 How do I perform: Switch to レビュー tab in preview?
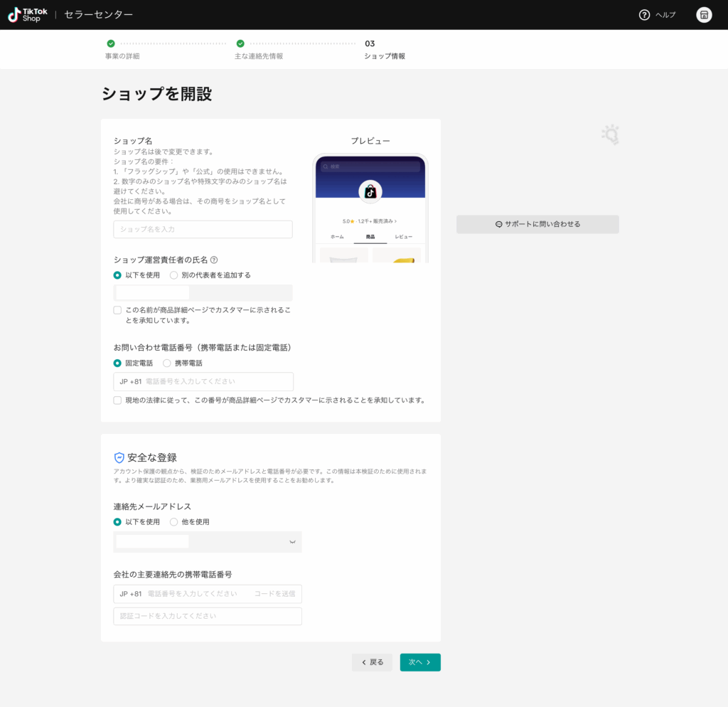click(403, 237)
